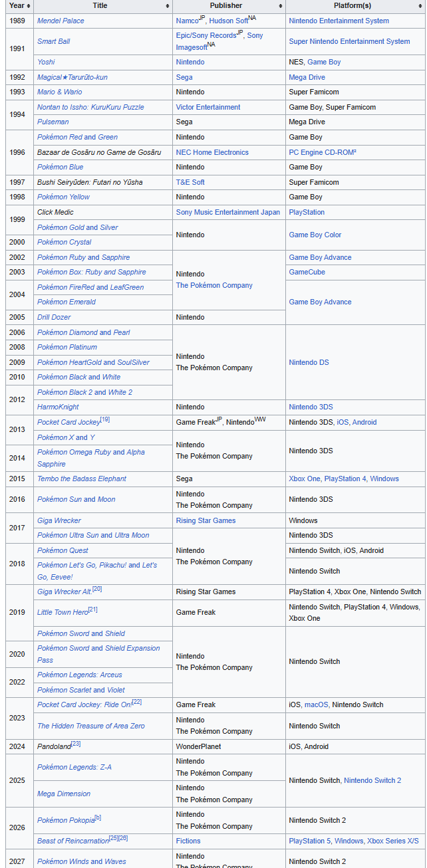This screenshot has width=427, height=868.
Task: Follow the T&E Soft link
Action: [190, 182]
